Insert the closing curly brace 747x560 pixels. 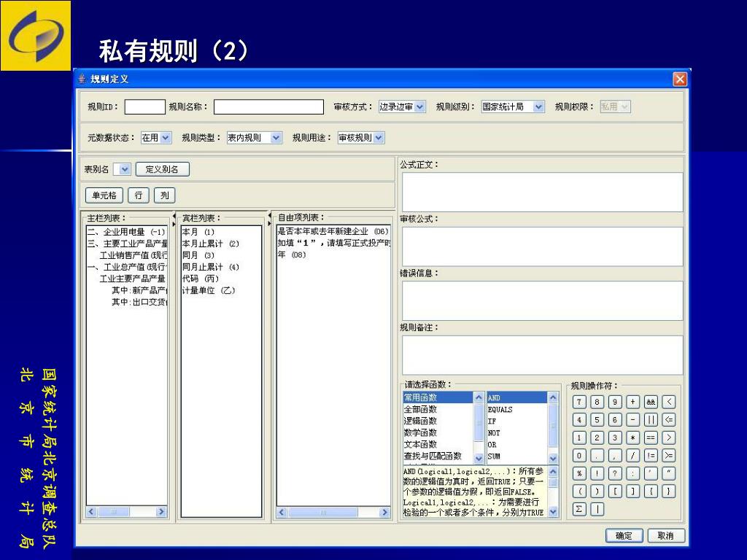coord(669,491)
